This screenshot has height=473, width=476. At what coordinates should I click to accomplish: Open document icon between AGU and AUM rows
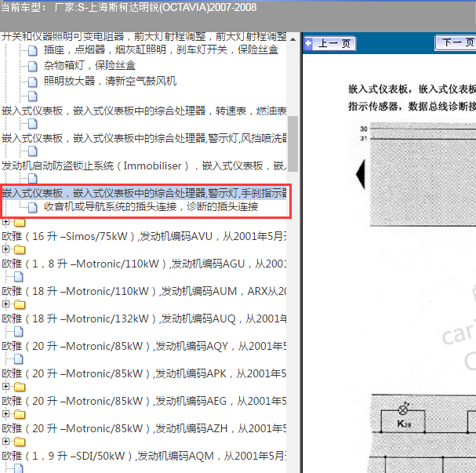click(19, 277)
